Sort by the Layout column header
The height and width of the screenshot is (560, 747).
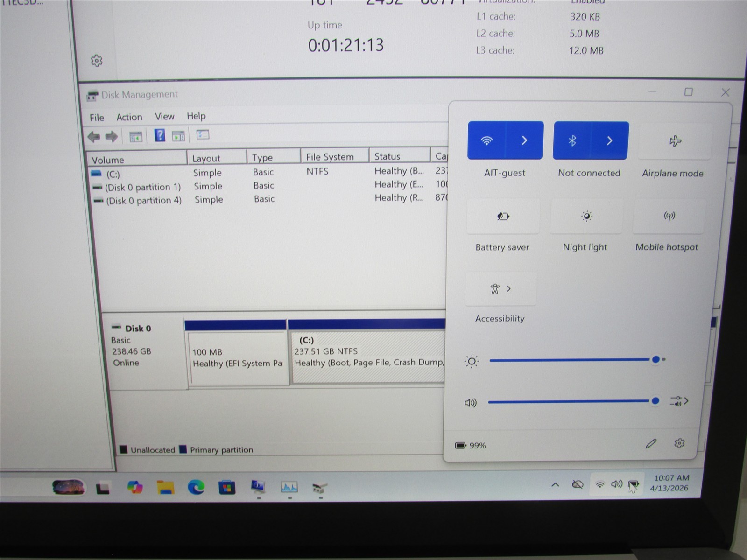point(217,158)
